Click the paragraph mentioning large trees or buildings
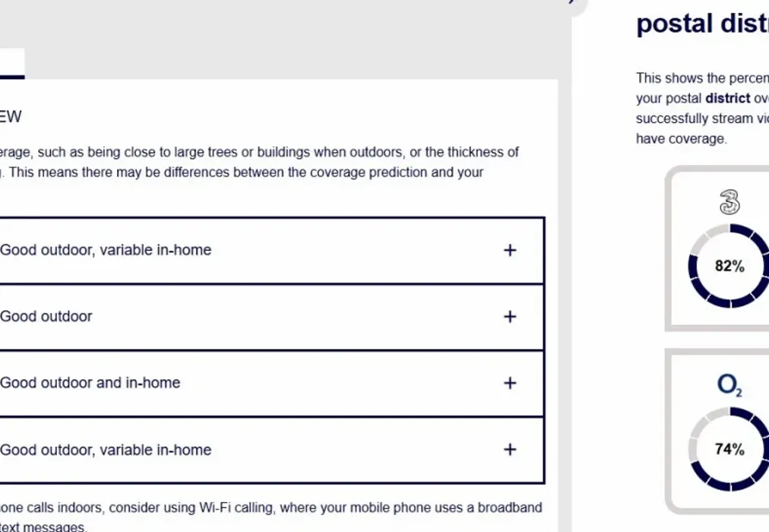 (259, 163)
